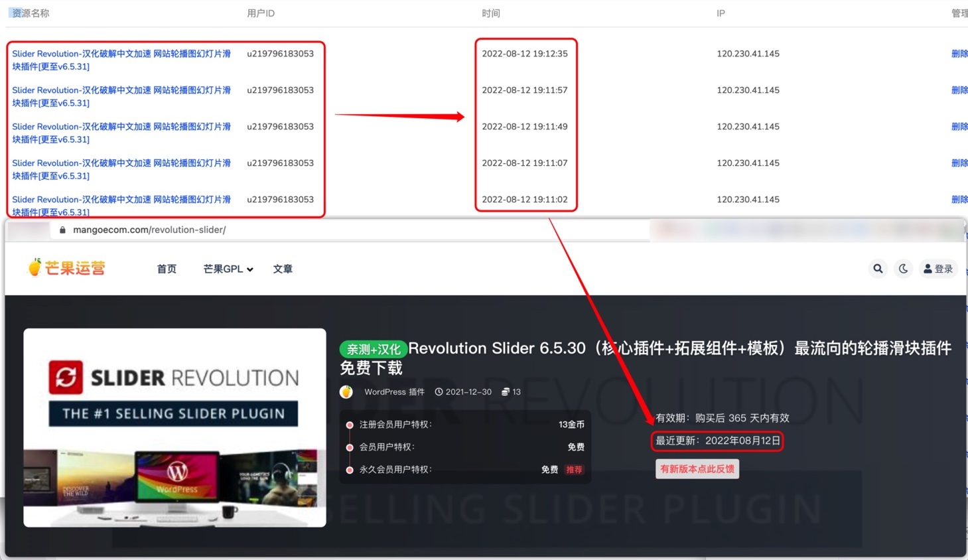Click the 注册会员用户特权 row
968x560 pixels.
coord(465,425)
